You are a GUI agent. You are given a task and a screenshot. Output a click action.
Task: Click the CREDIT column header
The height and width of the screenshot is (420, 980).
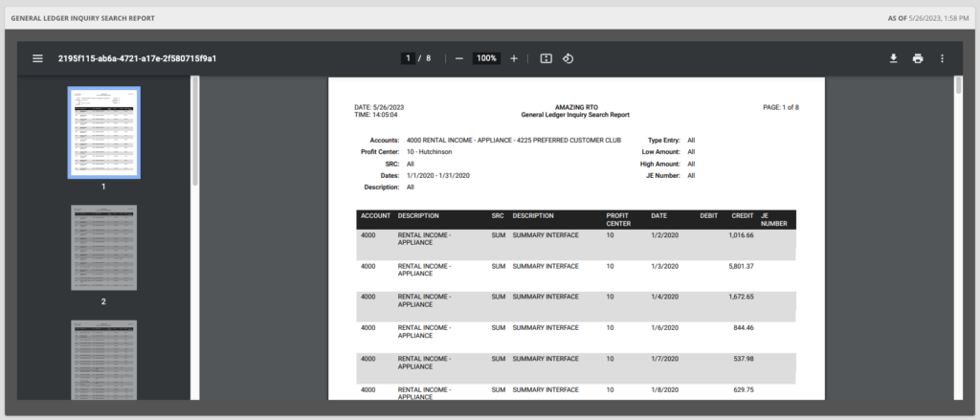click(x=743, y=216)
